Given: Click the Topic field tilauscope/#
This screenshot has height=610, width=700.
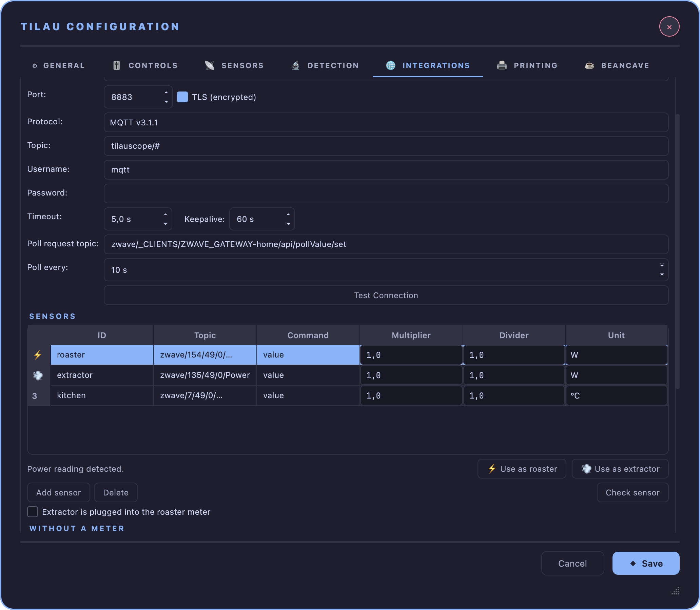Looking at the screenshot, I should [x=386, y=146].
